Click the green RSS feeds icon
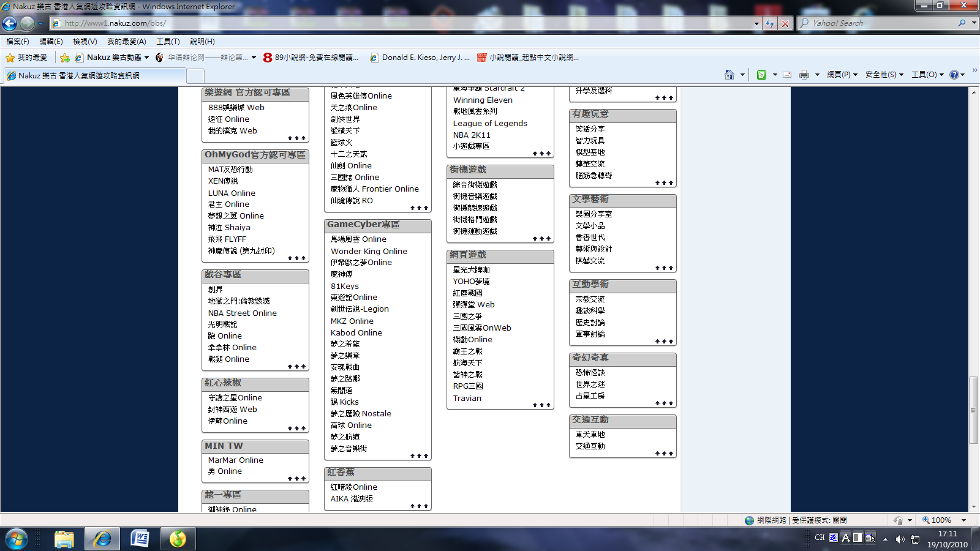The image size is (980, 551). click(x=761, y=75)
